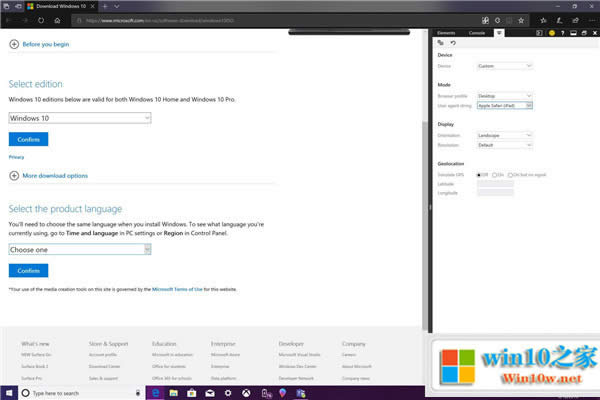Open the 'Choose one' language dropdown
This screenshot has width=600, height=400.
pos(79,249)
